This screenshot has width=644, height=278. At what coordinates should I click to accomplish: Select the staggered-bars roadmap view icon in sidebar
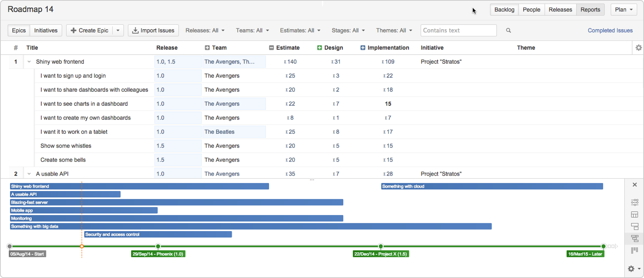(x=635, y=238)
